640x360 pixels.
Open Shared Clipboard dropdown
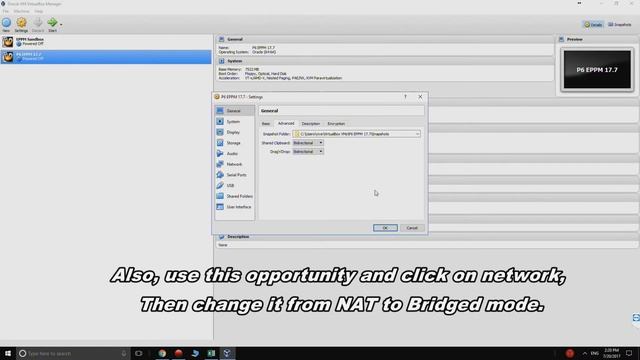coord(308,143)
